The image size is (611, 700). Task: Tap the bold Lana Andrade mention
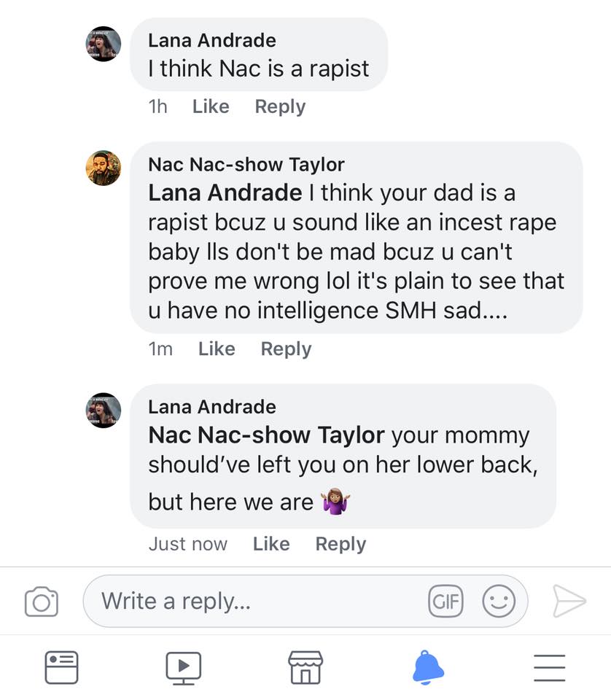tap(225, 192)
